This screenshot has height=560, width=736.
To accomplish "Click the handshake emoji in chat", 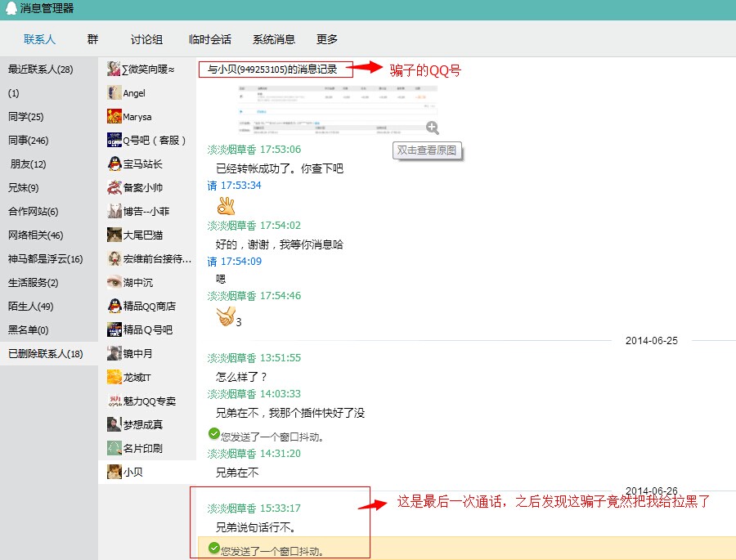I will pyautogui.click(x=226, y=316).
